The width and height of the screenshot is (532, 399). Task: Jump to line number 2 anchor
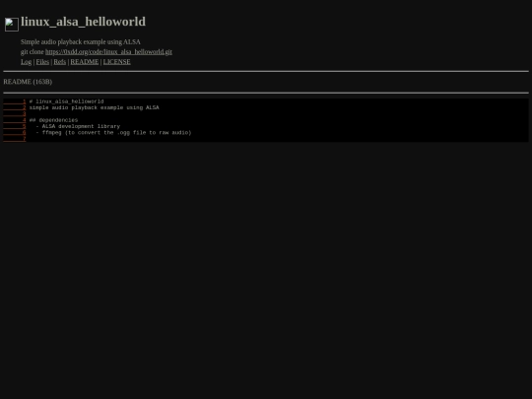15,107
